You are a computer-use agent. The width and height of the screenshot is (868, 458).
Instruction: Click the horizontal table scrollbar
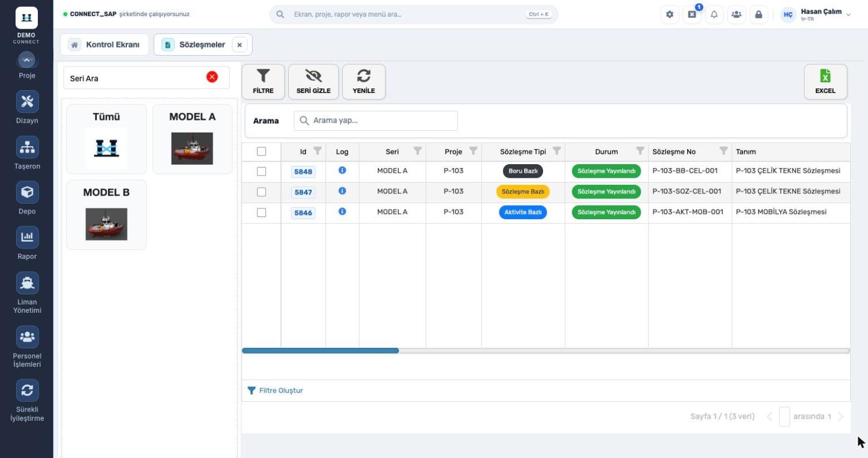[320, 350]
